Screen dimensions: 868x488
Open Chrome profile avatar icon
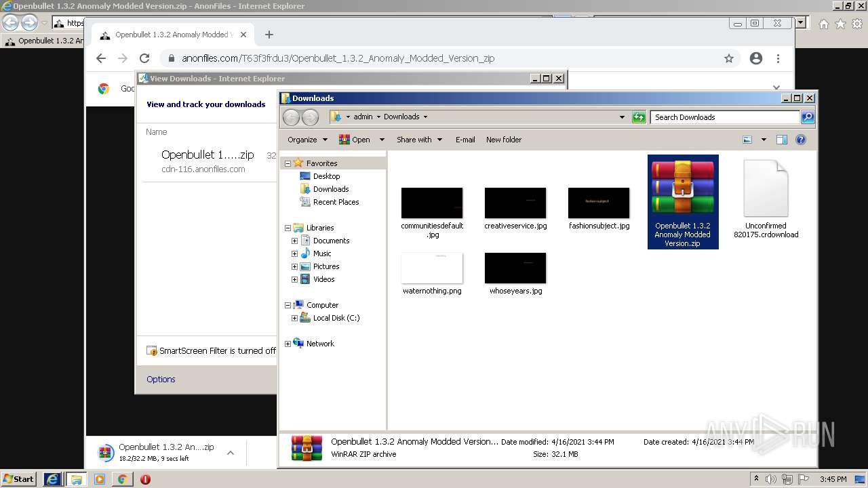[756, 58]
